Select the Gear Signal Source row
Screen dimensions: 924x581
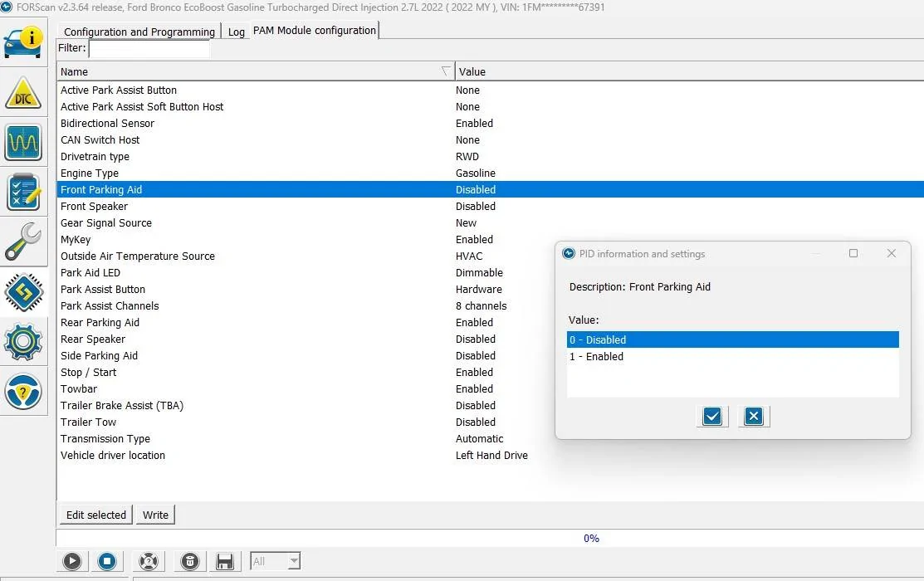point(491,222)
